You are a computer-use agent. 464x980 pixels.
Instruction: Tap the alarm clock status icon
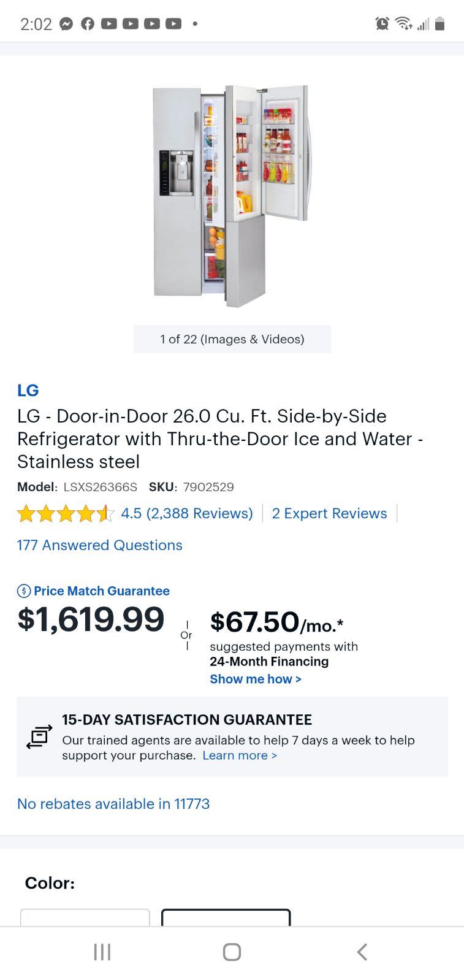[382, 24]
